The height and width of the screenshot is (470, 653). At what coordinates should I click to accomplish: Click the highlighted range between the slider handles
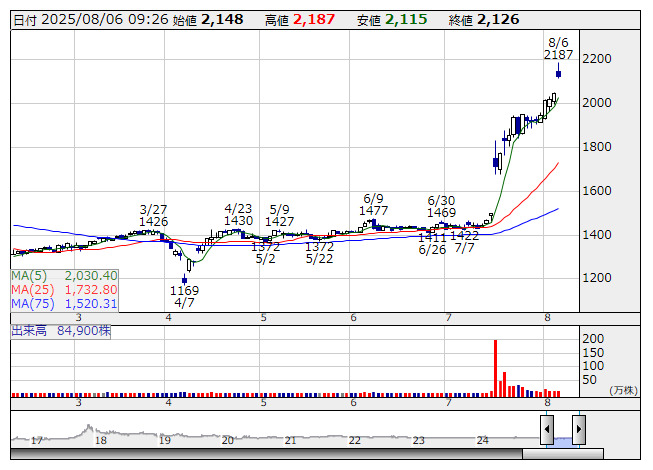pyautogui.click(x=562, y=440)
